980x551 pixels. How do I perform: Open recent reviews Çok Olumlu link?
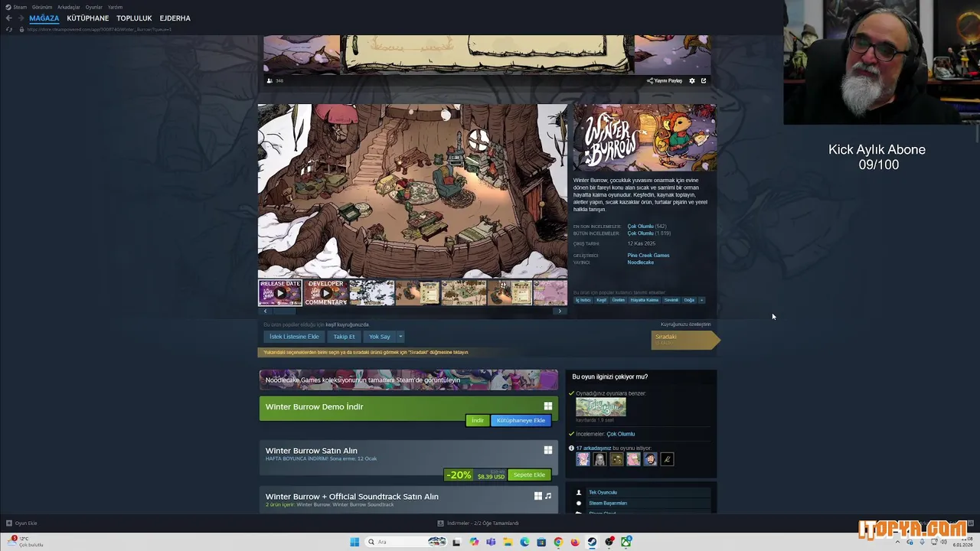click(x=641, y=227)
